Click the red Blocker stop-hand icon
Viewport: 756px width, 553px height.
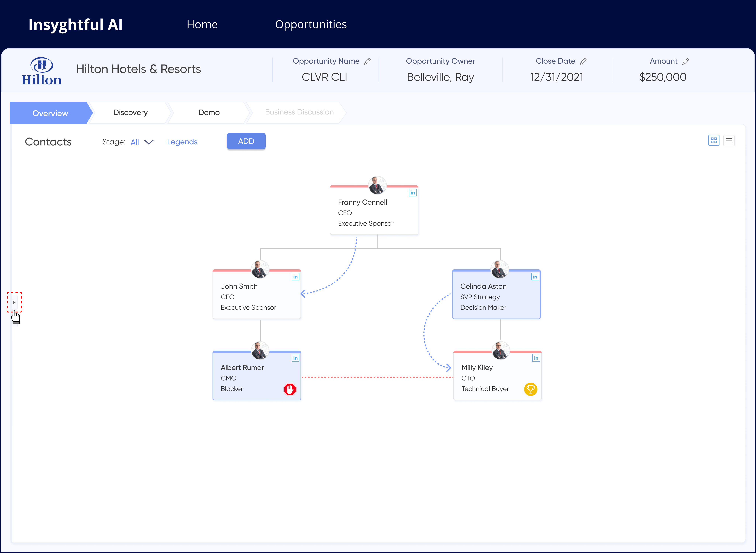(x=290, y=389)
